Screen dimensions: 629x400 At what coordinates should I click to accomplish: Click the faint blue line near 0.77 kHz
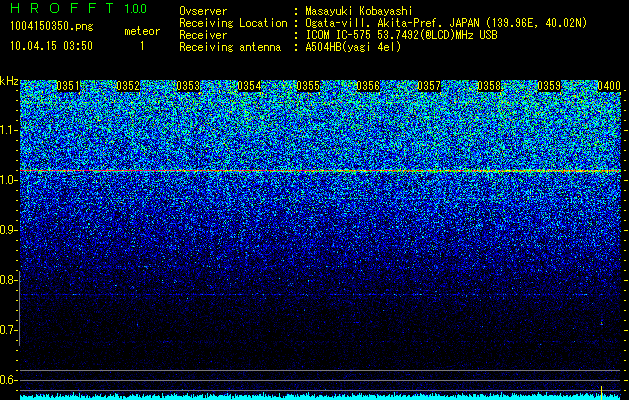(320, 295)
